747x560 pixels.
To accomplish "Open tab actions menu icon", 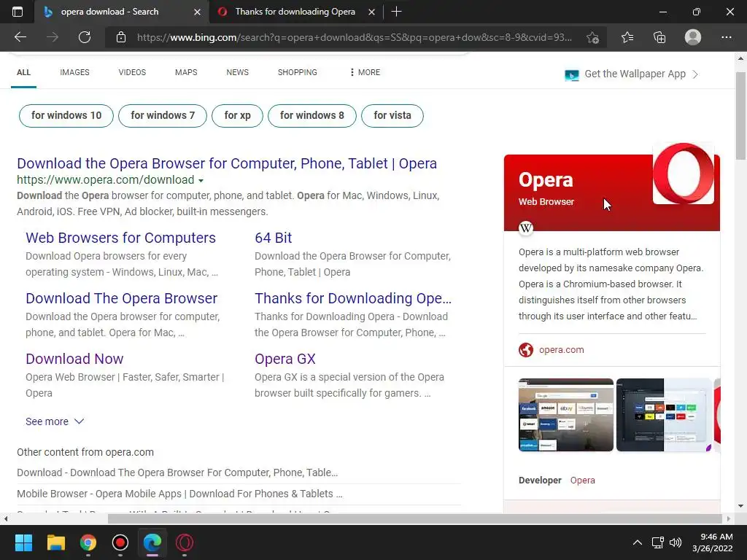I will pyautogui.click(x=18, y=12).
